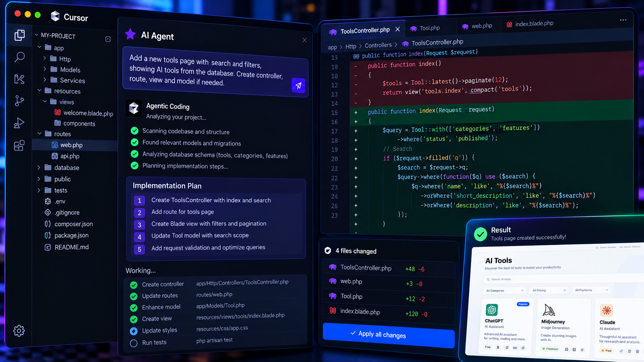The height and width of the screenshot is (362, 644).
Task: Expand the Models folder
Action: (45, 69)
